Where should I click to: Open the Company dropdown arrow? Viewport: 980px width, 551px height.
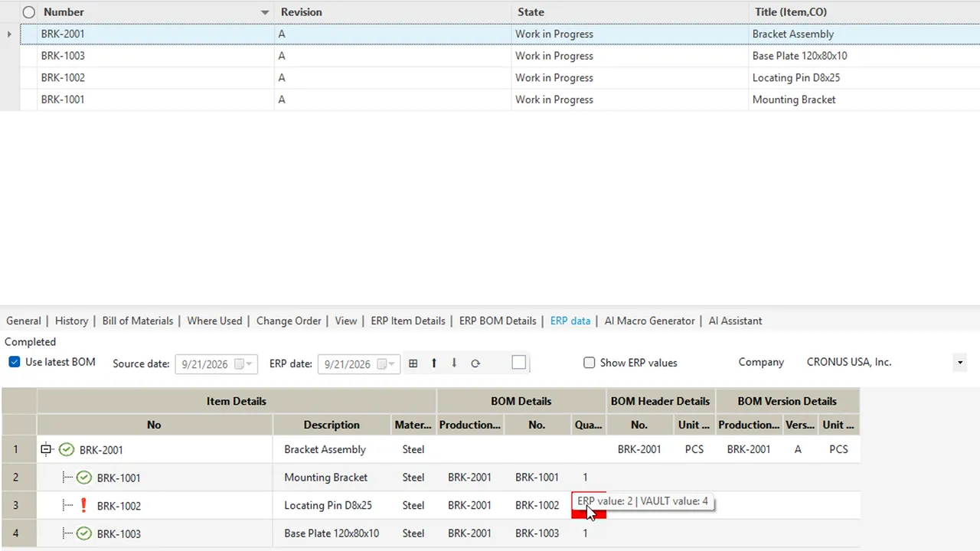click(x=959, y=363)
